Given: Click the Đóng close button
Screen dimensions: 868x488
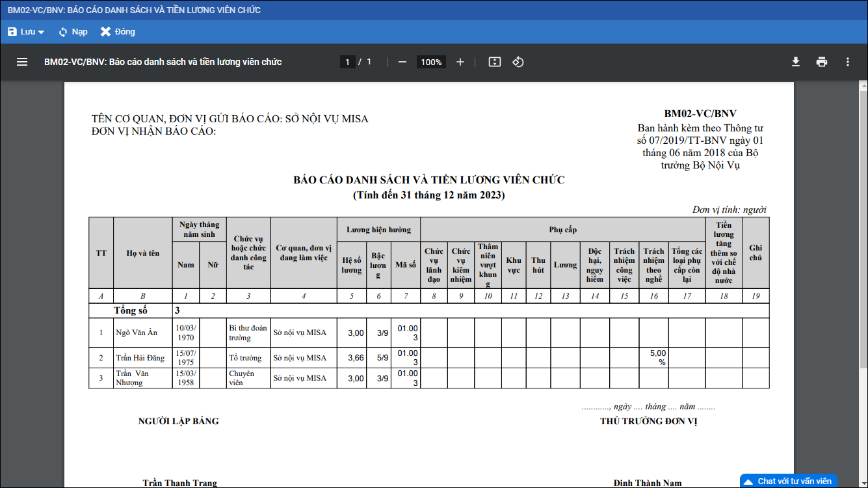Looking at the screenshot, I should (x=118, y=32).
